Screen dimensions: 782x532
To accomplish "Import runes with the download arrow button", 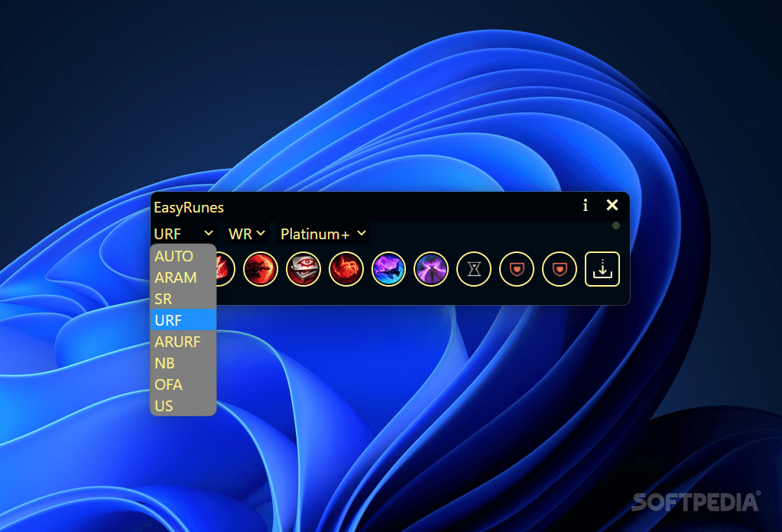I will tap(602, 269).
